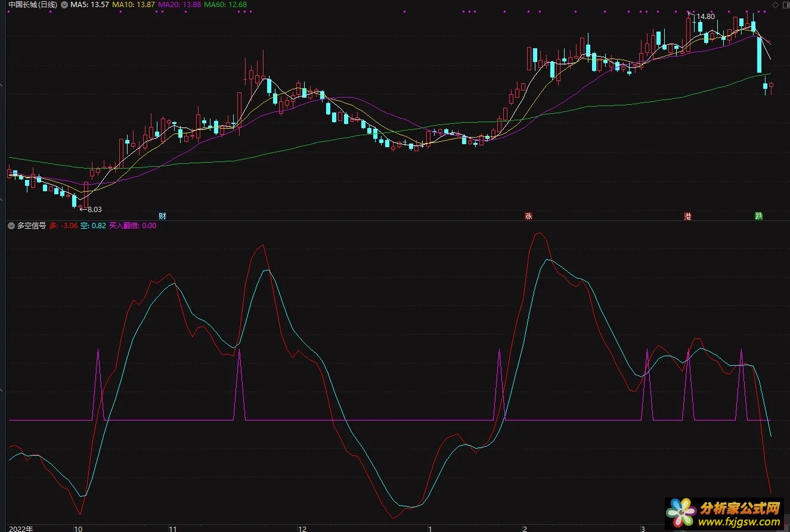
Task: Select the MA60: 12.68 moving average label
Action: coord(225,4)
